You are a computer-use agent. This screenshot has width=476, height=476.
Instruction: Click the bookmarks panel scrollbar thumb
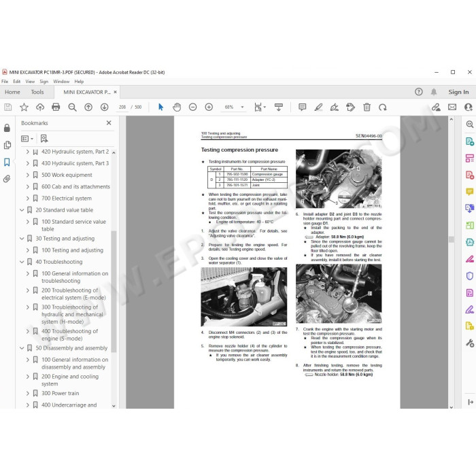pos(114,292)
